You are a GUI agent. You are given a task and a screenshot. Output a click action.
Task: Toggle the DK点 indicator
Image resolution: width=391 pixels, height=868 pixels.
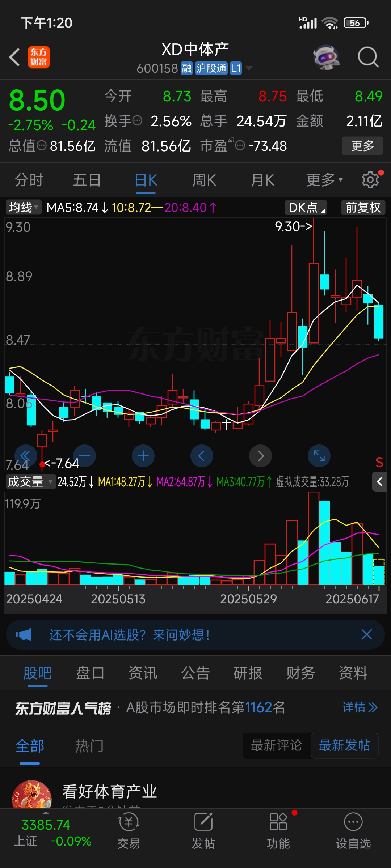point(306,207)
